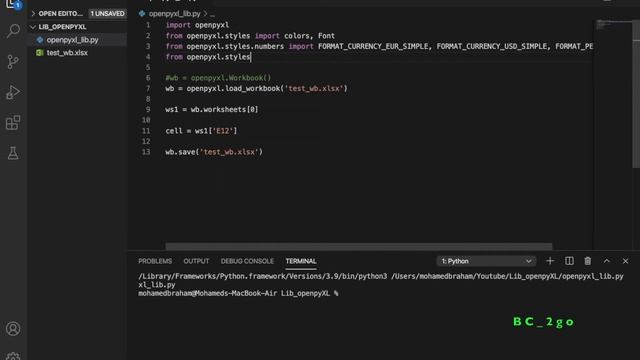Select the Terminal tab
The height and width of the screenshot is (360, 640).
coord(301,261)
